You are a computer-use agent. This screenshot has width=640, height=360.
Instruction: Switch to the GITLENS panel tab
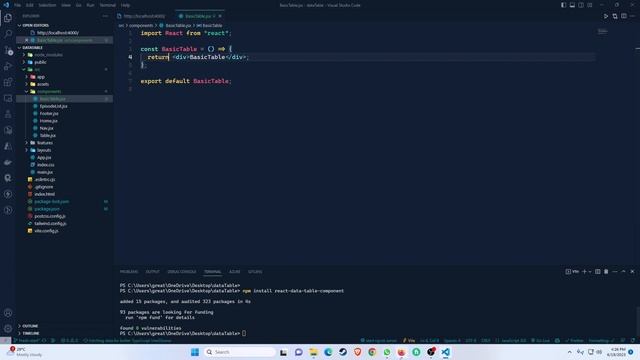pos(255,271)
